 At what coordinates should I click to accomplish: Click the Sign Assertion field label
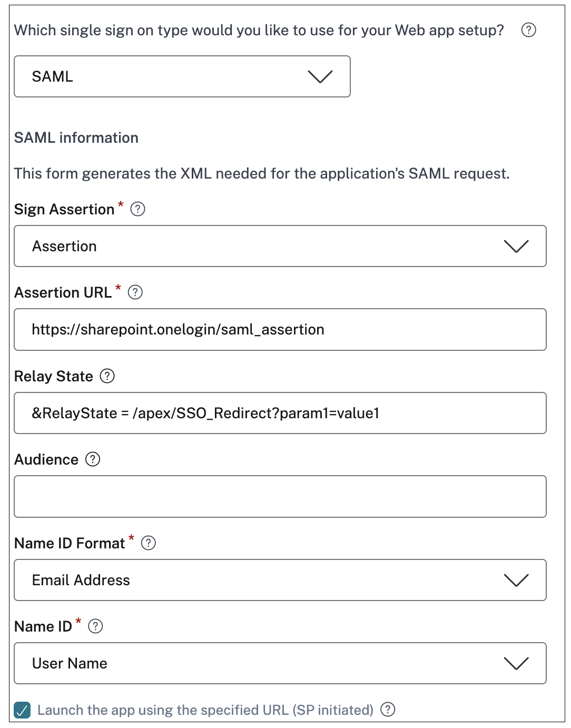64,210
